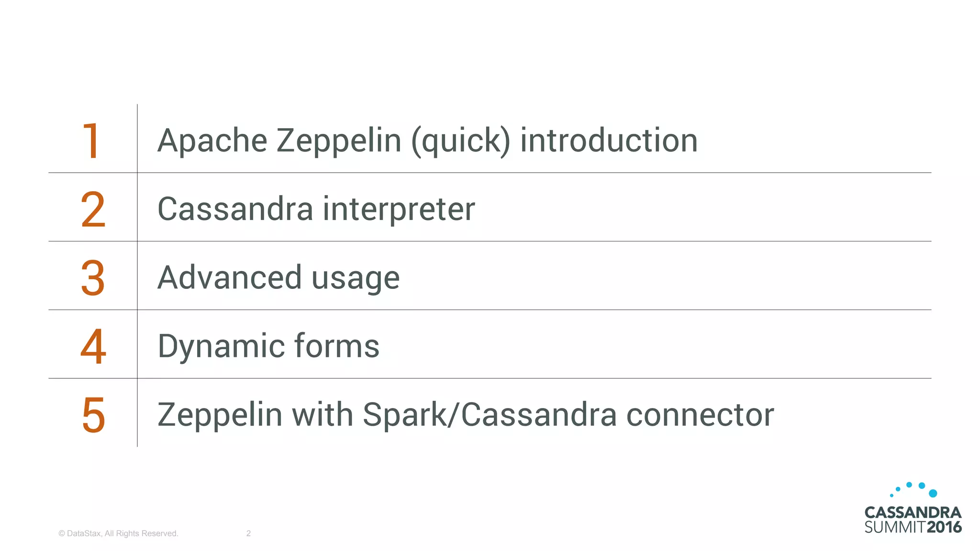Click the DataStax All Rights Reserved footer

tap(118, 533)
